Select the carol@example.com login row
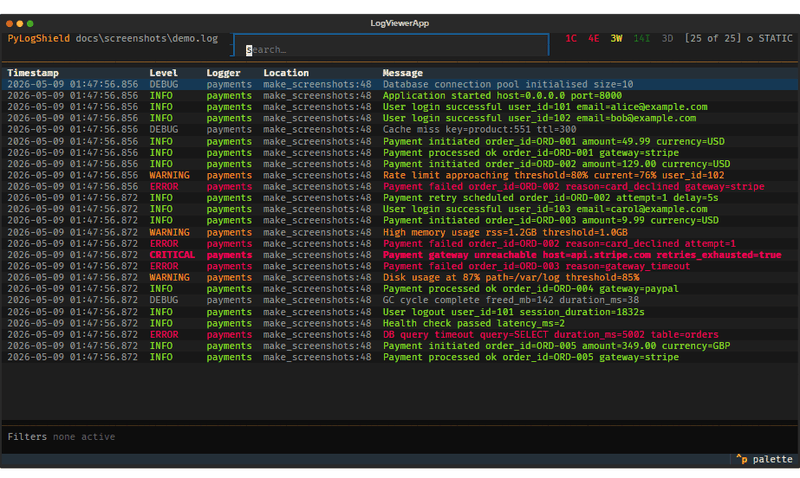The image size is (800, 478). tap(400, 209)
